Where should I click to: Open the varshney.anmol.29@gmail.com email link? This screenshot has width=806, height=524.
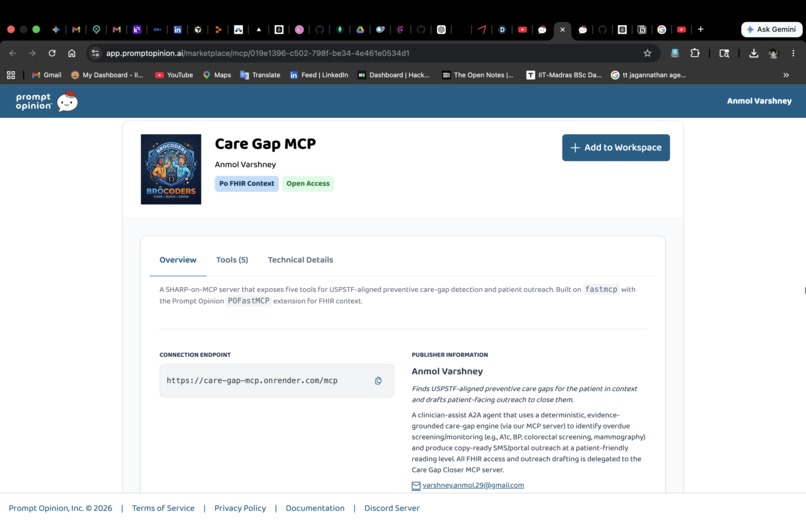point(473,485)
